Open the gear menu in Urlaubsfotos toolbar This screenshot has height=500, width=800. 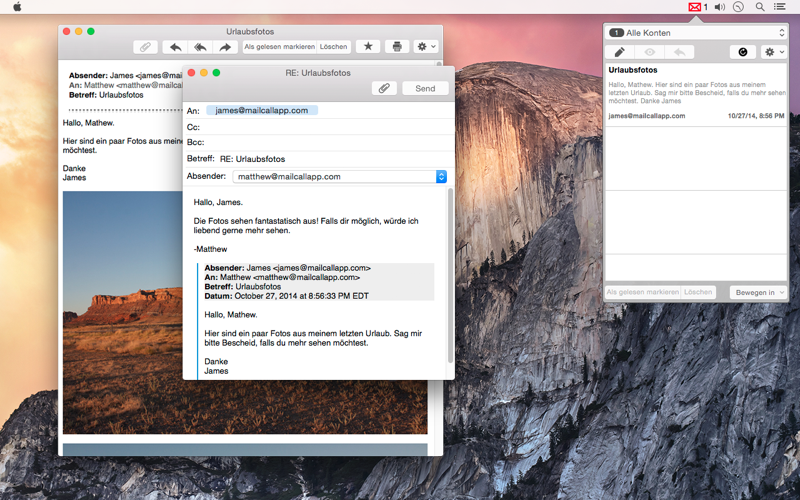426,46
